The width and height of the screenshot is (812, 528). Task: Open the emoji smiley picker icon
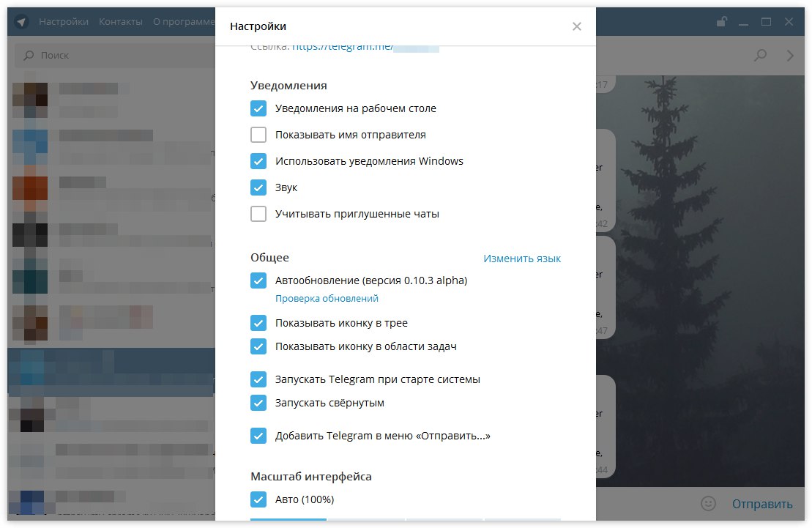point(708,503)
